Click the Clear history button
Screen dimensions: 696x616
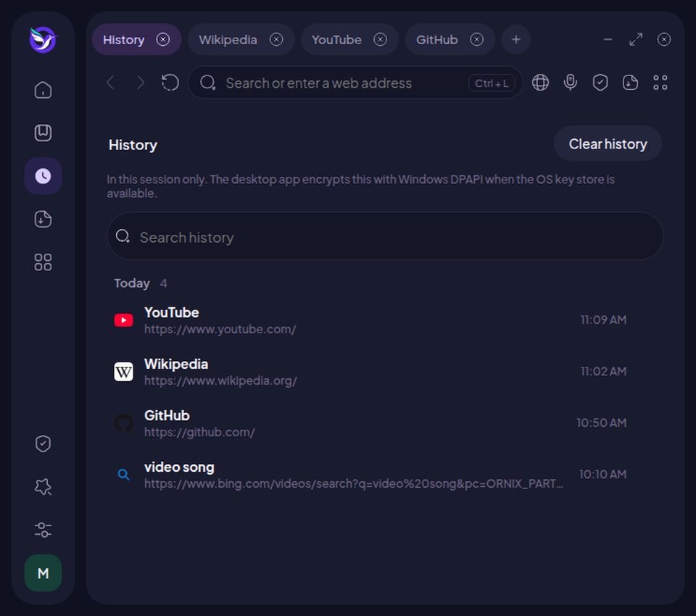click(608, 143)
